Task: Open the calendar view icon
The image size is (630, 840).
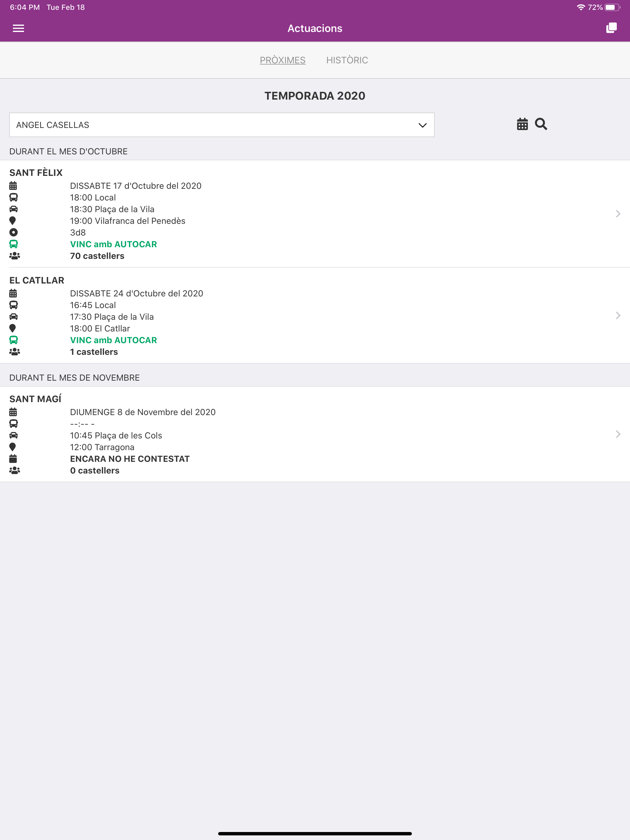Action: pyautogui.click(x=522, y=124)
